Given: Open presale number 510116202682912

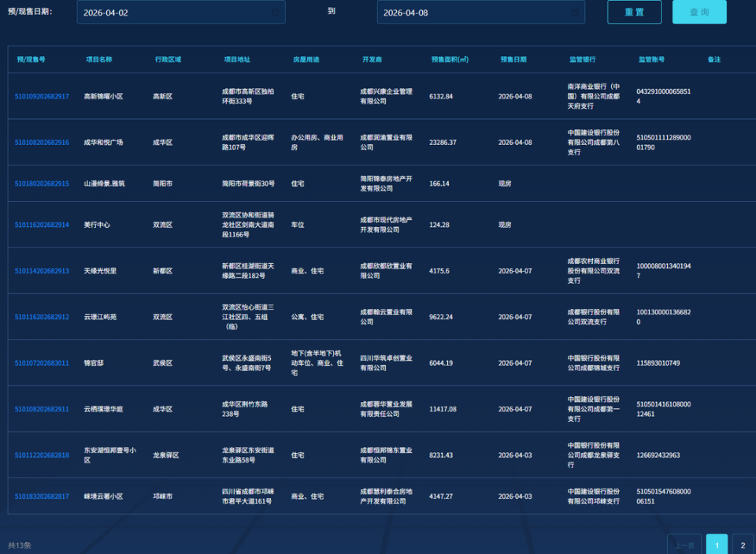Looking at the screenshot, I should coord(42,317).
